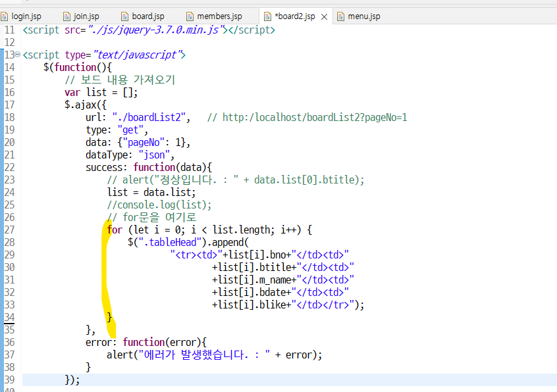Click 'error: function(error){' line

click(x=146, y=342)
